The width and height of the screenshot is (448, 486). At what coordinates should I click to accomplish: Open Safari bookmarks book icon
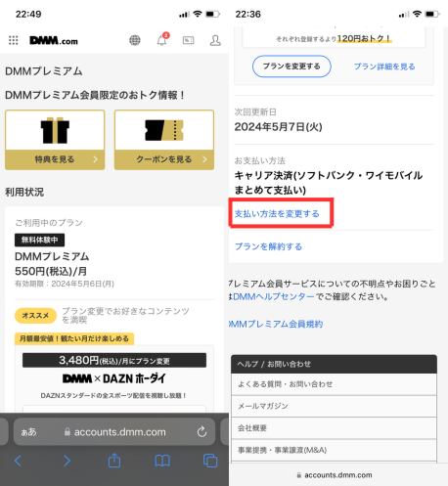[x=162, y=461]
